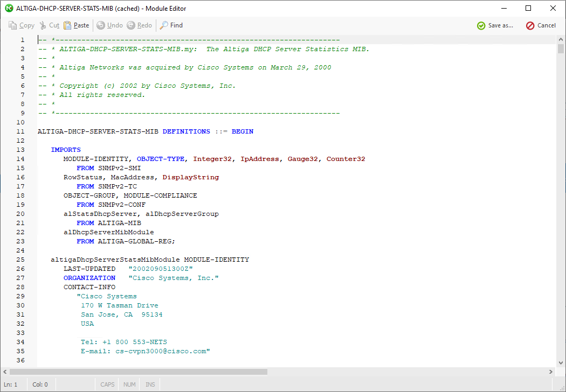Viewport: 566px width, 392px height.
Task: Click the green Save as checkmark icon
Action: (x=481, y=26)
